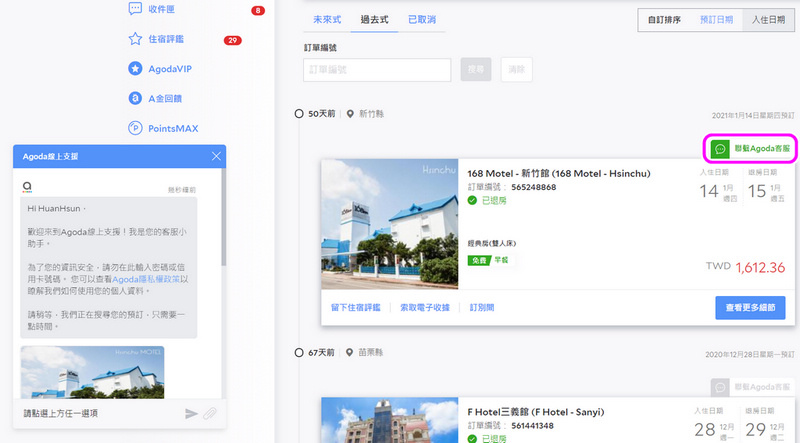Viewport: 800px width, 443px height.
Task: Click the inbox notification badge showing 8
Action: (x=258, y=10)
